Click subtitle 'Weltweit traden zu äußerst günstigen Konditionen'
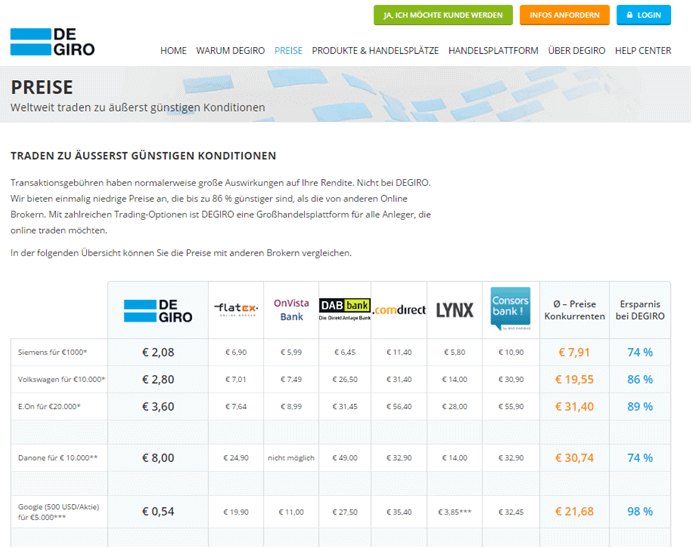 coord(138,108)
